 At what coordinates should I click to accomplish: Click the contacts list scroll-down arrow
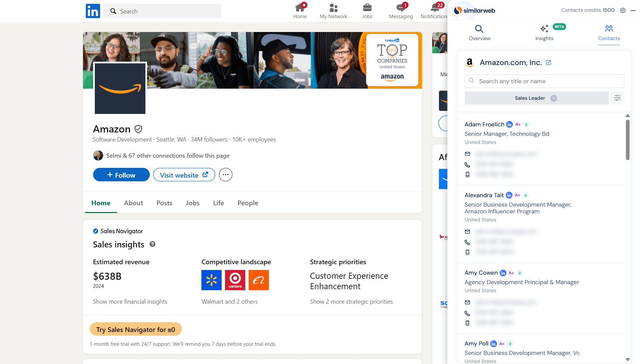tap(628, 359)
